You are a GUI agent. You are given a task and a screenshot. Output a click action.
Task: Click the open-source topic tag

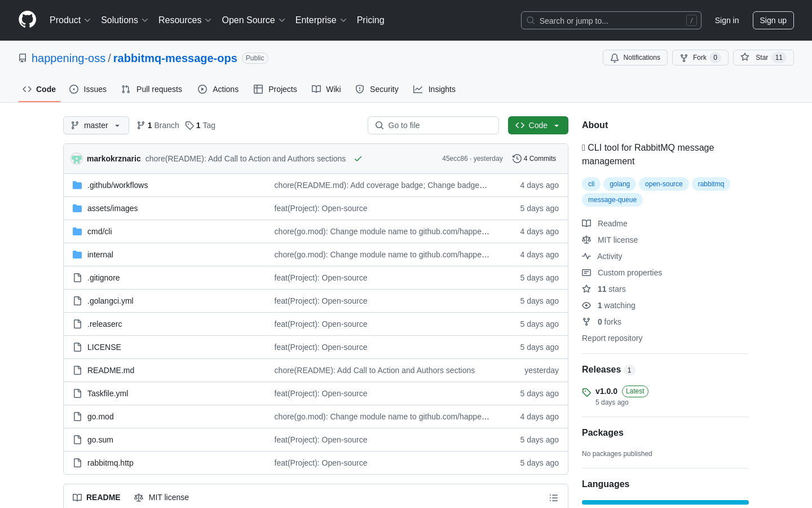(x=664, y=184)
